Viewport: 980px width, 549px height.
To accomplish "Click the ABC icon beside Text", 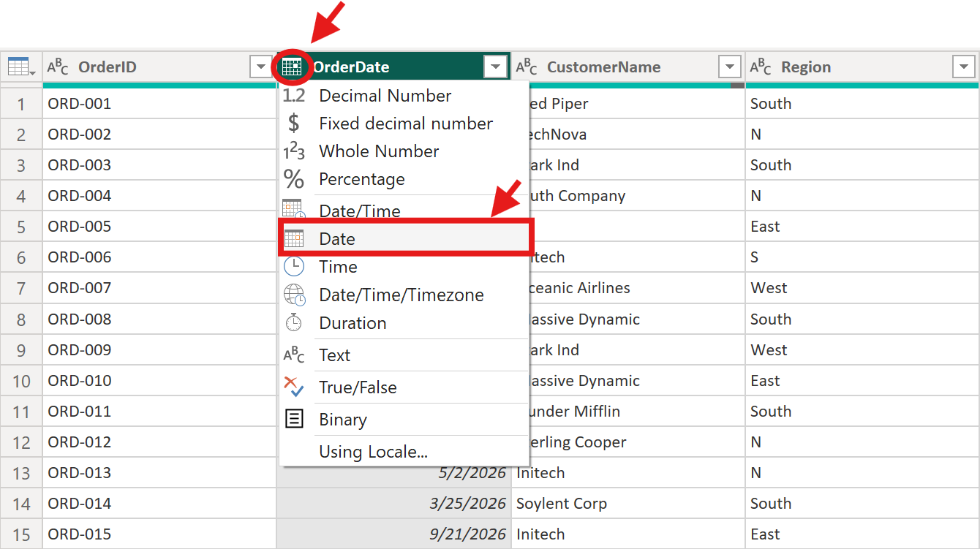I will pos(294,355).
